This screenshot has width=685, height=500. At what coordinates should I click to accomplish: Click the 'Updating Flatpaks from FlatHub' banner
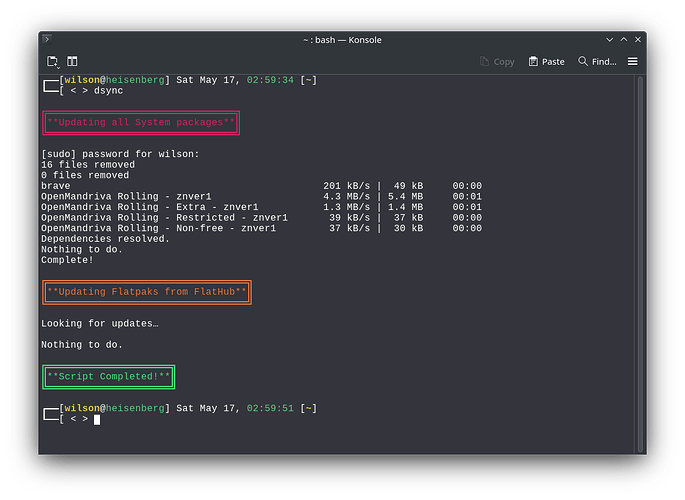click(147, 292)
